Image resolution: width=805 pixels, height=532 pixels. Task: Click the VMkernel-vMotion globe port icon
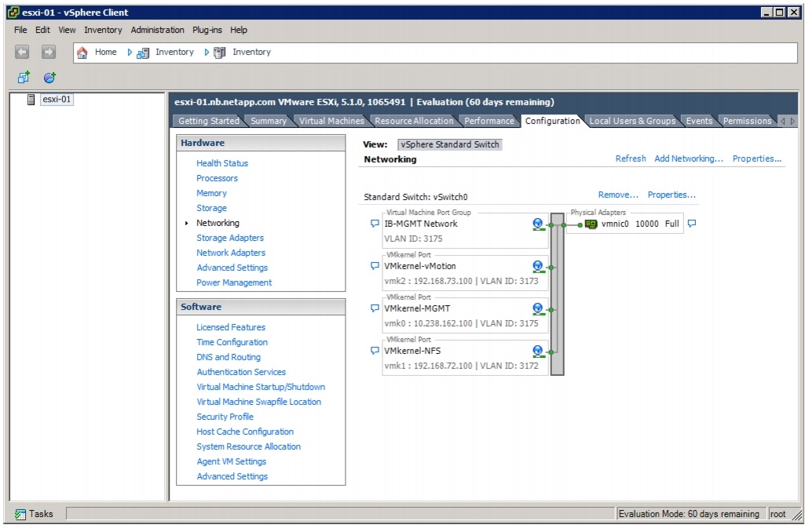click(538, 267)
